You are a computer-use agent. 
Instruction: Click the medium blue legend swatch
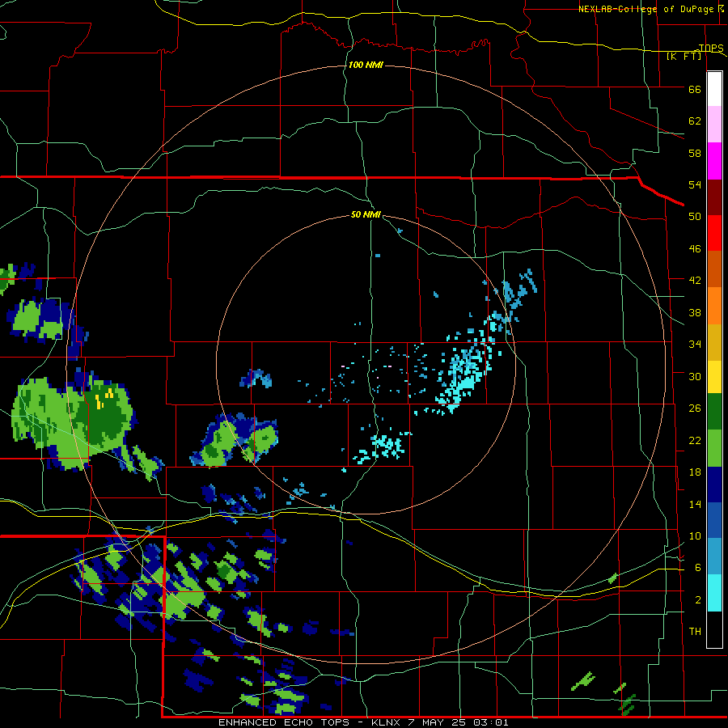[714, 520]
